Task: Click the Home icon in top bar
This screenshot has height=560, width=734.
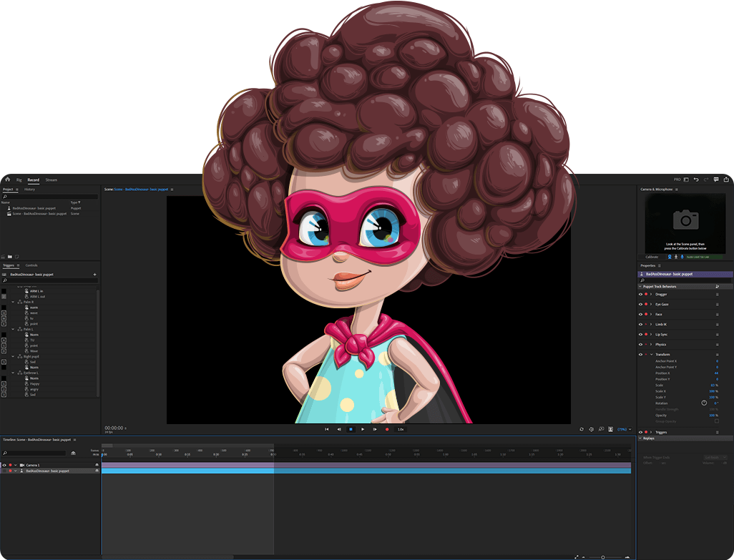Action: coord(8,180)
